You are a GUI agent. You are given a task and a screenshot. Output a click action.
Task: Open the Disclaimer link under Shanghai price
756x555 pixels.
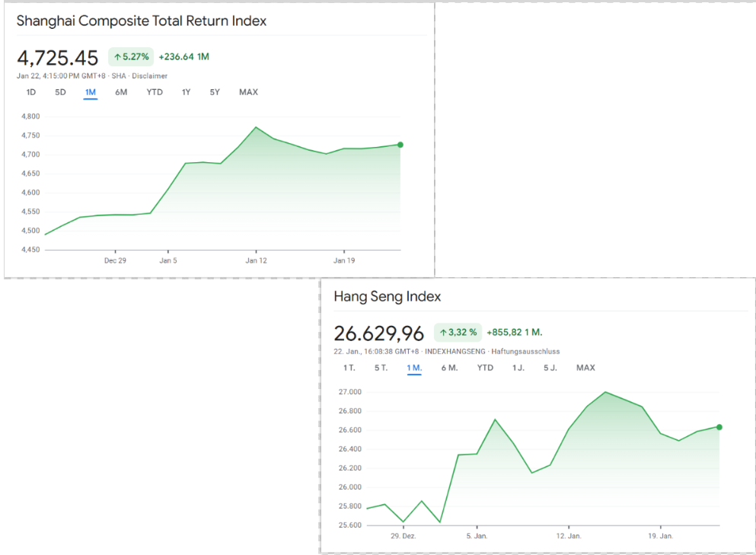coord(150,76)
